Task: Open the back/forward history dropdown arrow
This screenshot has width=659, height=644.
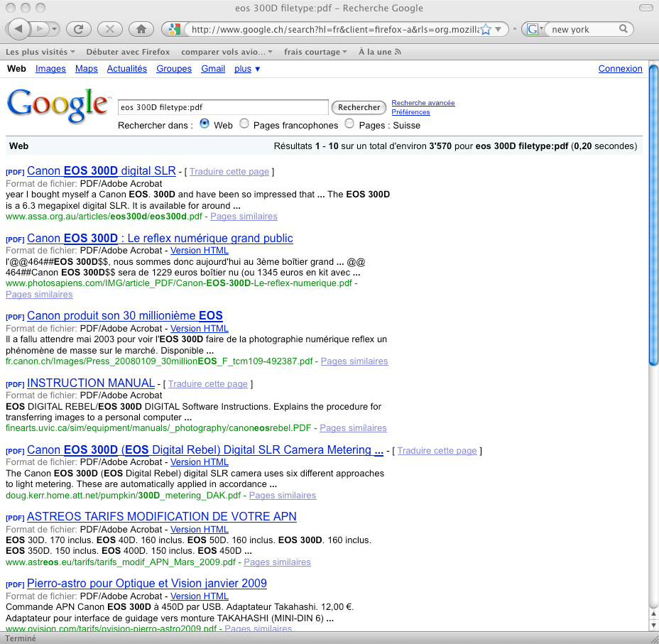Action: pos(54,29)
